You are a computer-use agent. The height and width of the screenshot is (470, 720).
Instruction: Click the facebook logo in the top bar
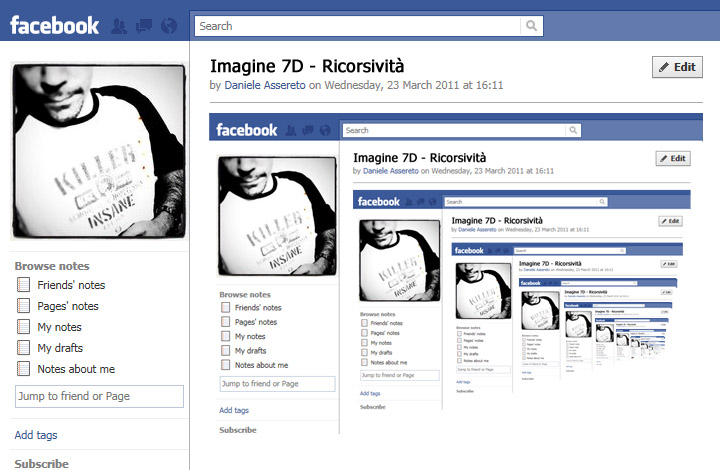54,26
